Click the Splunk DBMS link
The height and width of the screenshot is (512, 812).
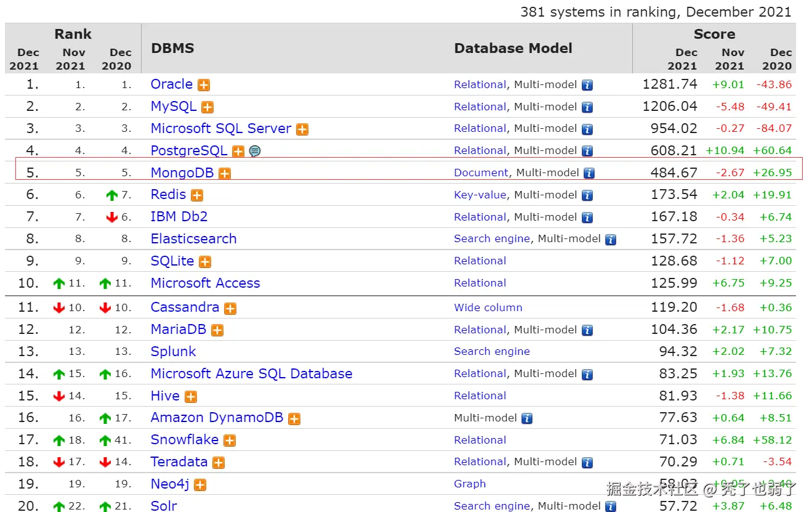click(x=173, y=351)
